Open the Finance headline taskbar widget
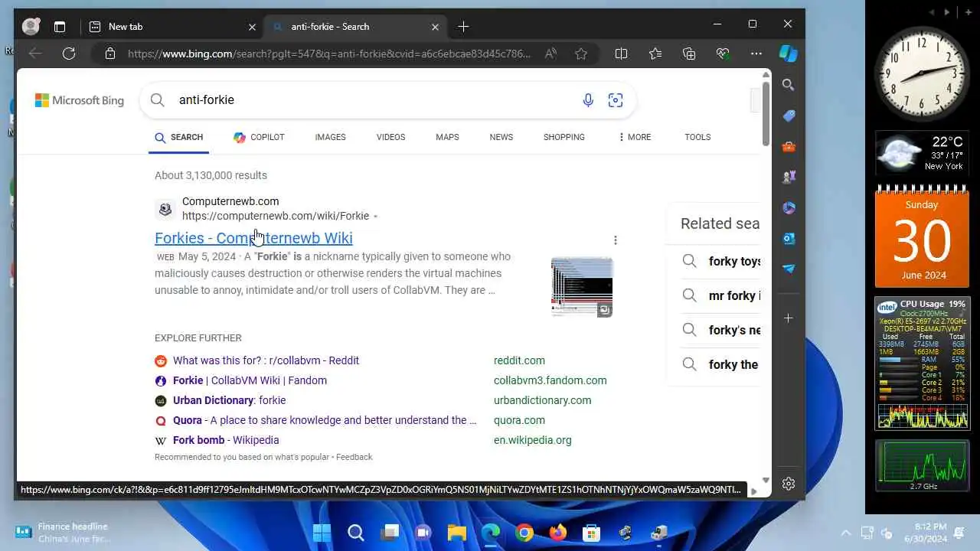The height and width of the screenshot is (551, 980). (x=63, y=533)
